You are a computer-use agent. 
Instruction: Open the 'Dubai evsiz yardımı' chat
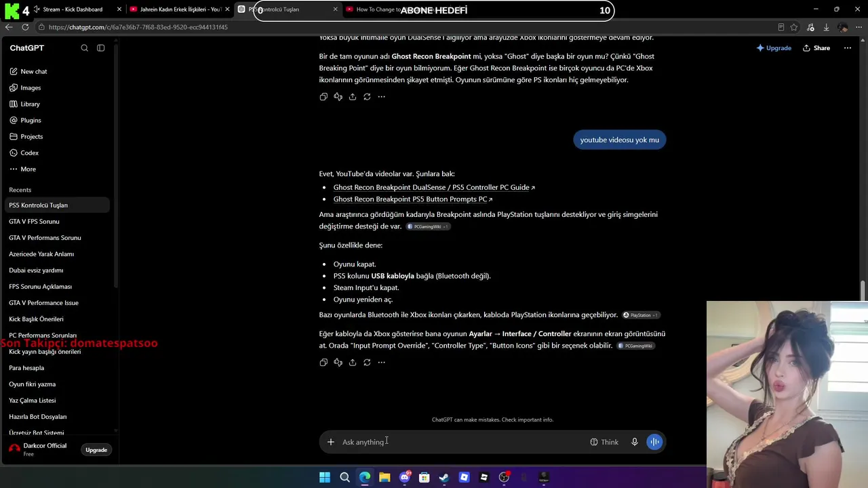pyautogui.click(x=57, y=270)
